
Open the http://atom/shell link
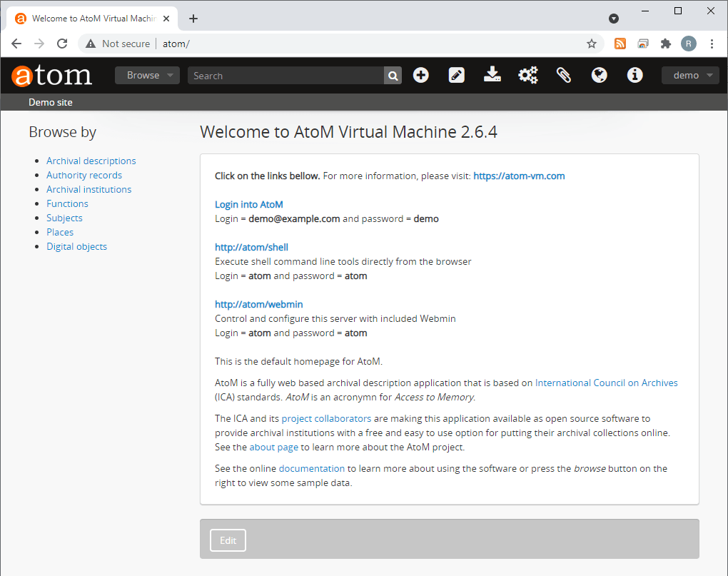point(252,248)
